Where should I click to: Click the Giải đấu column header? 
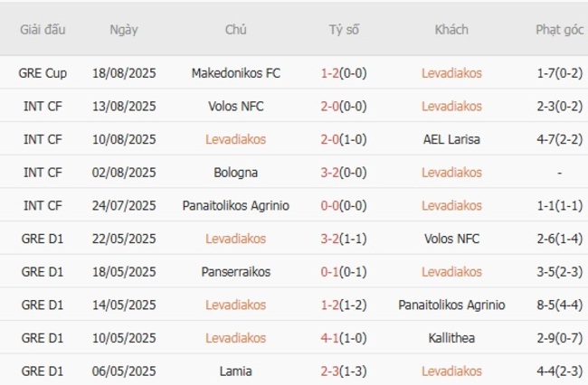tap(43, 30)
